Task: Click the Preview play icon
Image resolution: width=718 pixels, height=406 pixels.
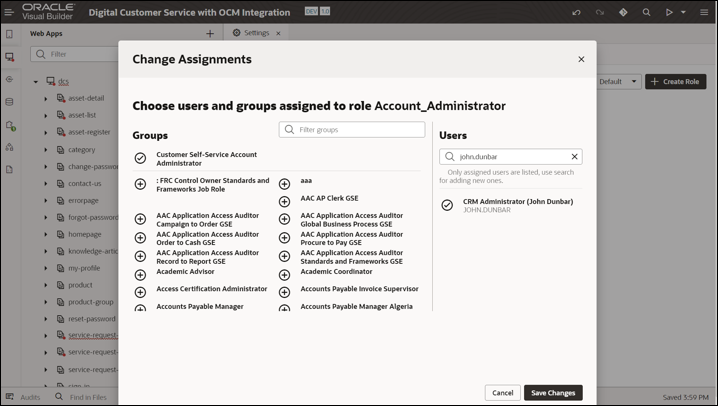Action: click(669, 12)
